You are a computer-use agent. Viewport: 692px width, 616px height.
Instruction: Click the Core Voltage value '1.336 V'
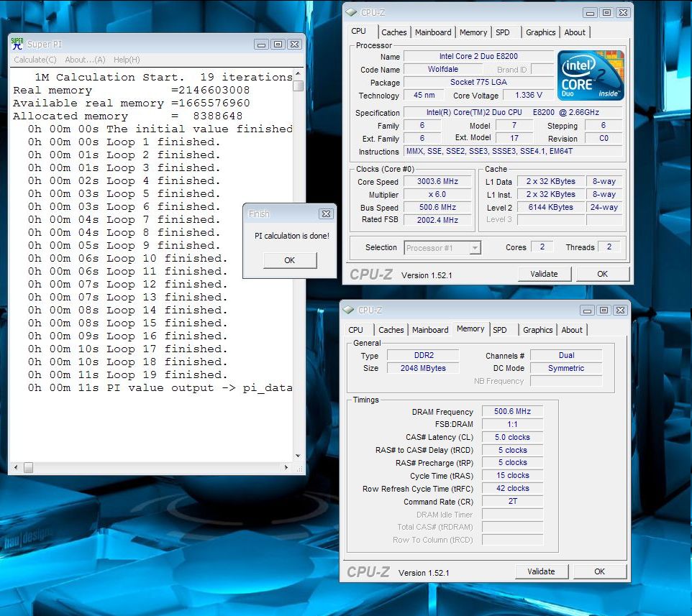tap(528, 96)
